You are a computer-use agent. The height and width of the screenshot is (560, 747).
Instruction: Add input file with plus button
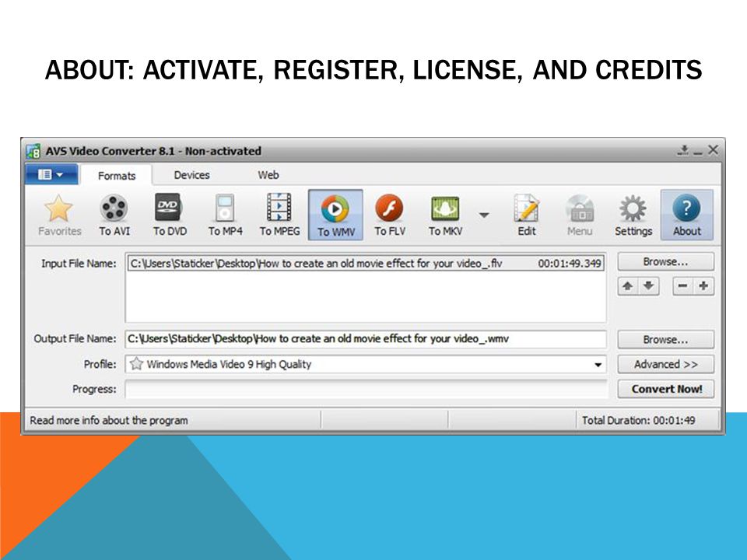point(703,286)
